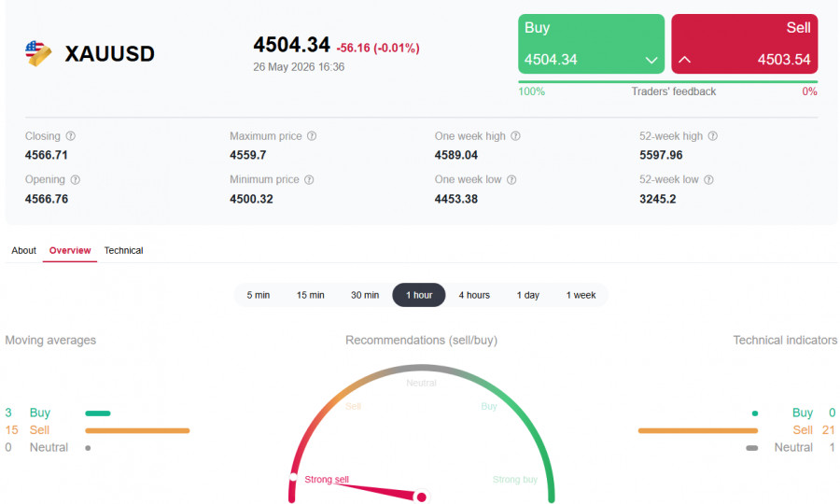The image size is (840, 504).
Task: Choose the 1 week timeframe
Action: (x=581, y=295)
